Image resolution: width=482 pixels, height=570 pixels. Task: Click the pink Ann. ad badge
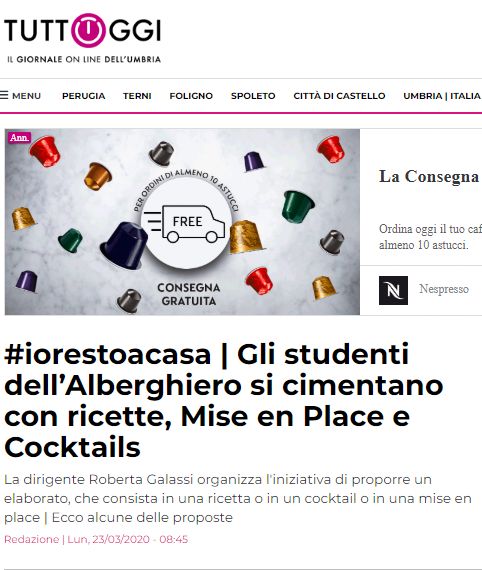(x=19, y=137)
